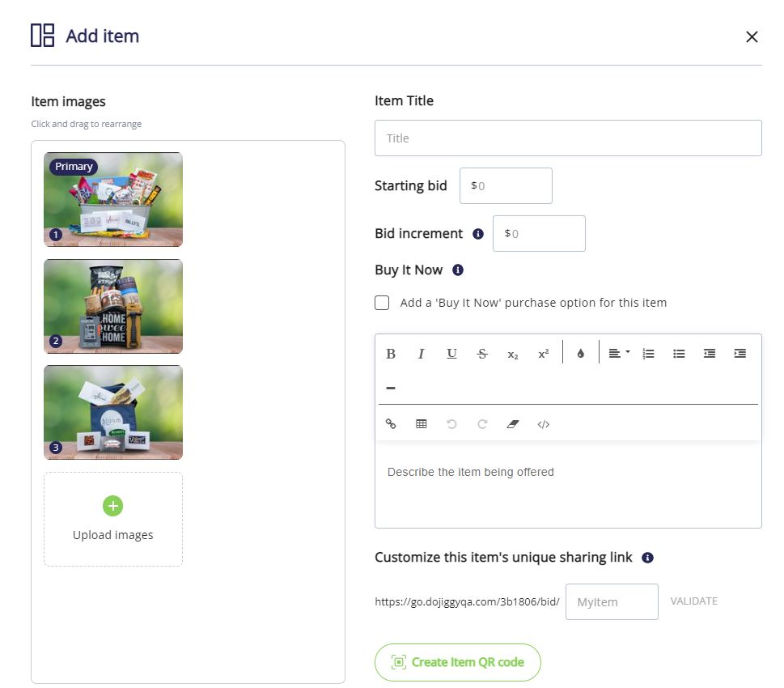Image resolution: width=784 pixels, height=688 pixels.
Task: Apply subscript formatting
Action: pyautogui.click(x=512, y=354)
